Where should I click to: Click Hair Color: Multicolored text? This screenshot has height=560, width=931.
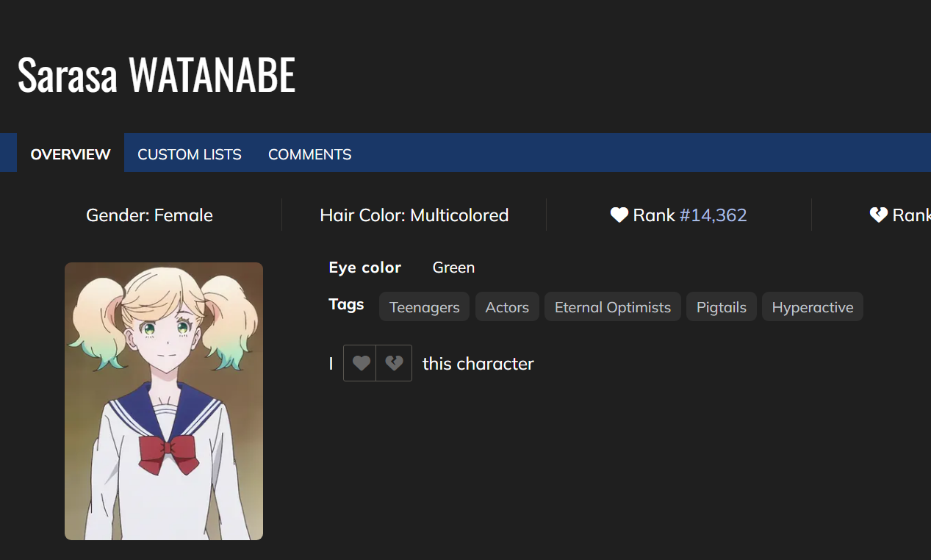[x=414, y=215]
